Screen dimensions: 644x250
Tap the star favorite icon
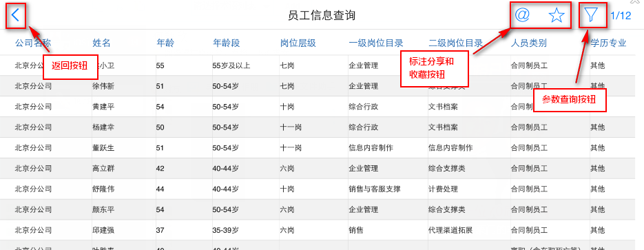(x=557, y=16)
